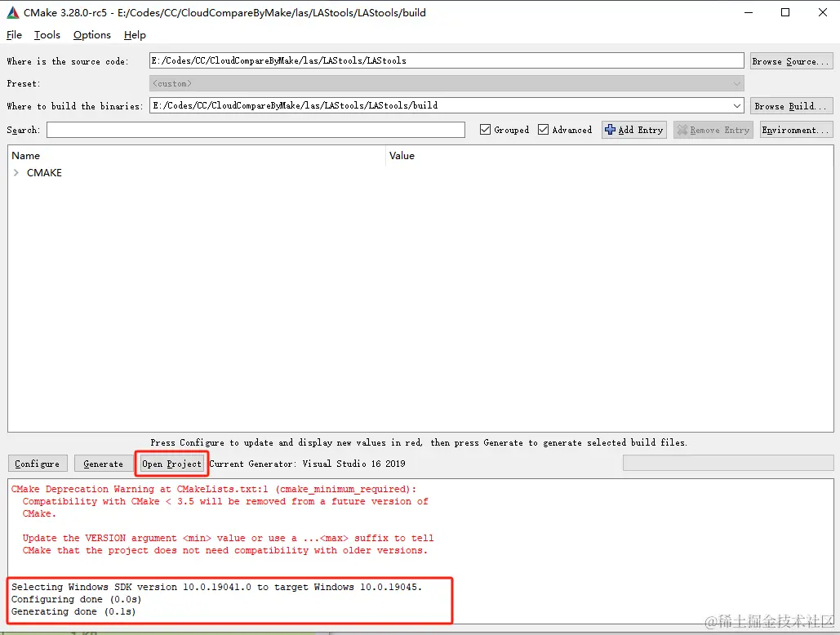Open the build binaries path dropdown arrow

click(x=737, y=106)
